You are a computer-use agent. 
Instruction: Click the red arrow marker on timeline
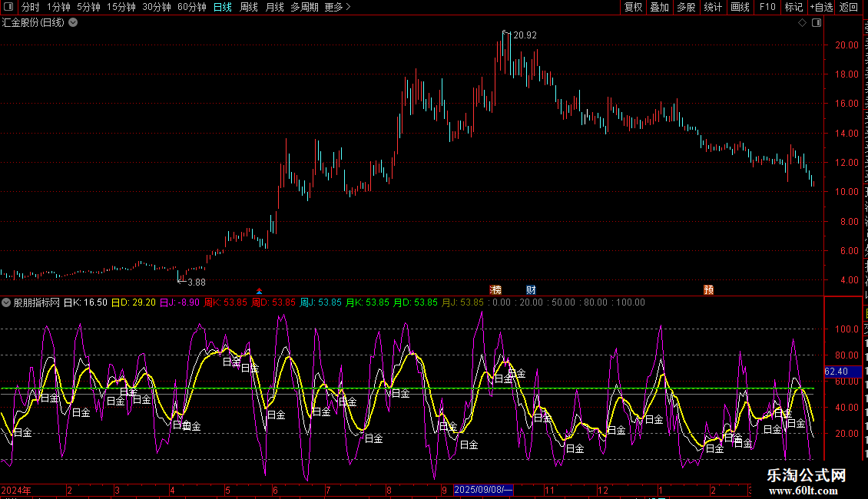pyautogui.click(x=260, y=291)
